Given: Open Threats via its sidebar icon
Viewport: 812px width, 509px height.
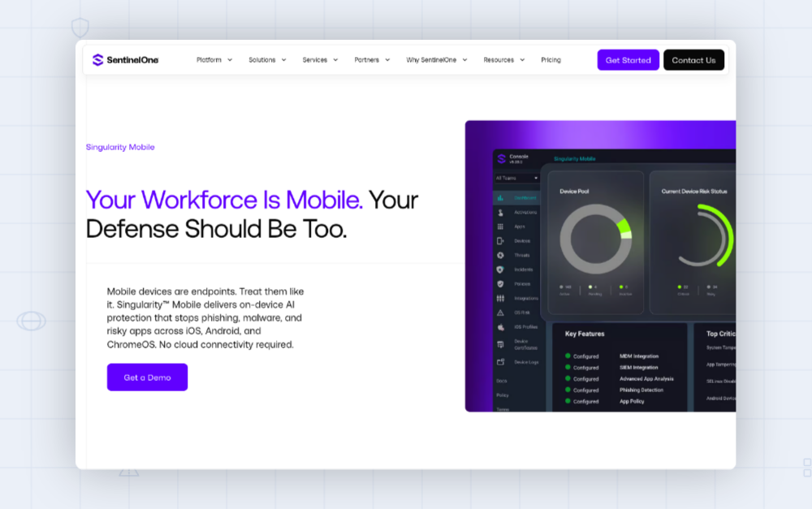Looking at the screenshot, I should 500,255.
